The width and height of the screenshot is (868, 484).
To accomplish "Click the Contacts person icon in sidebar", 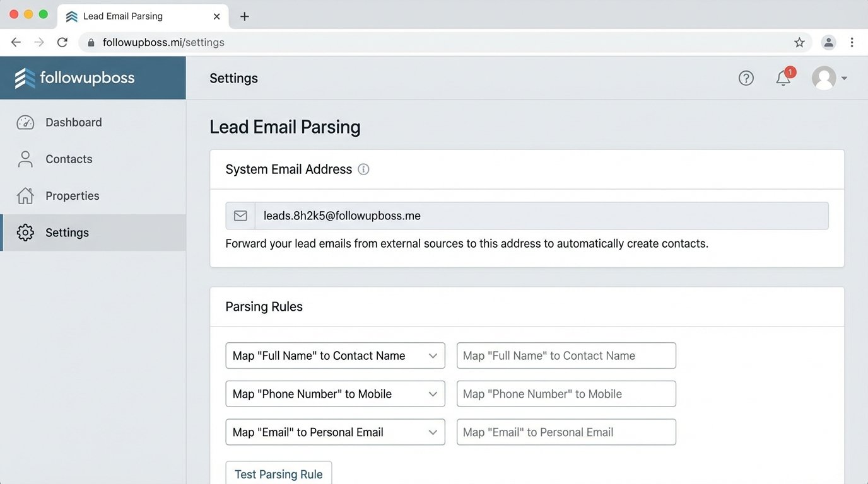I will tap(25, 159).
